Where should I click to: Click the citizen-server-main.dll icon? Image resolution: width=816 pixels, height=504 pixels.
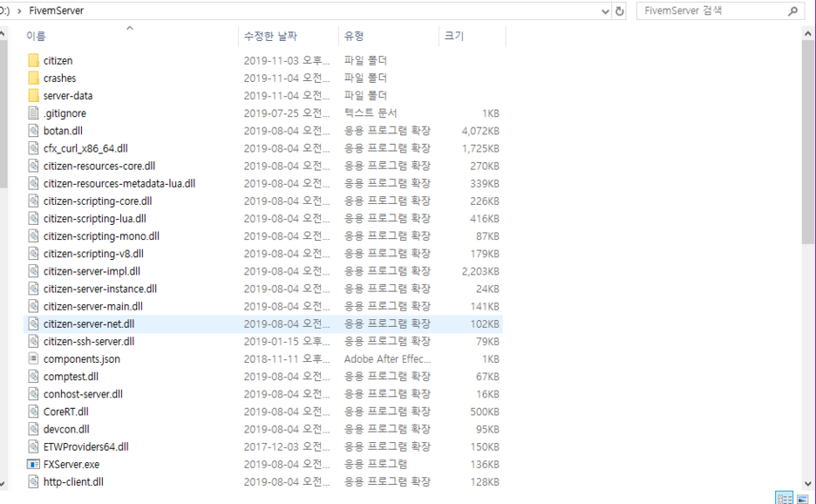pyautogui.click(x=33, y=306)
